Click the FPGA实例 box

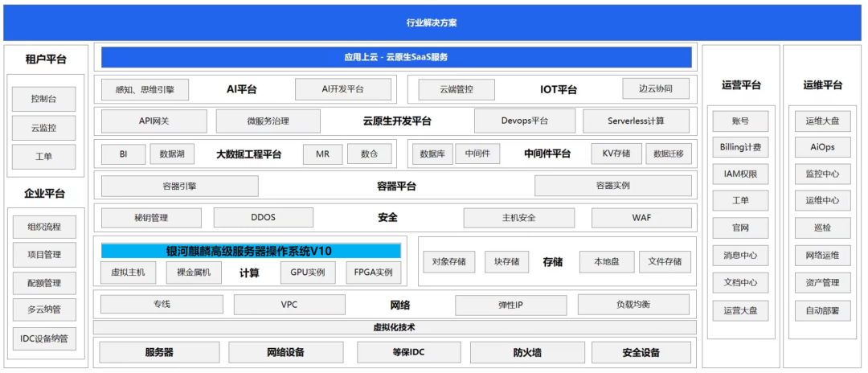[373, 273]
